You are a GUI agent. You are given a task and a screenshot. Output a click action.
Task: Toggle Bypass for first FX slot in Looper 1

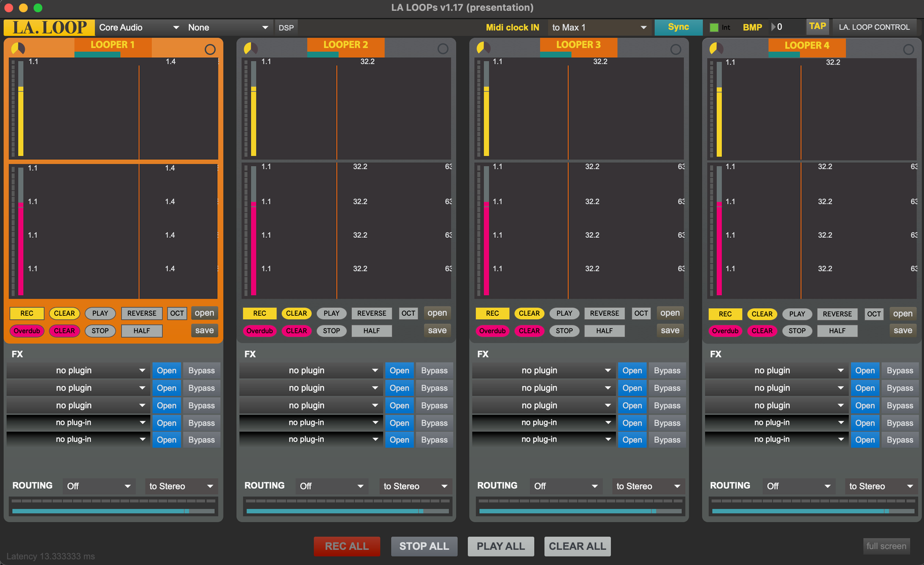202,371
